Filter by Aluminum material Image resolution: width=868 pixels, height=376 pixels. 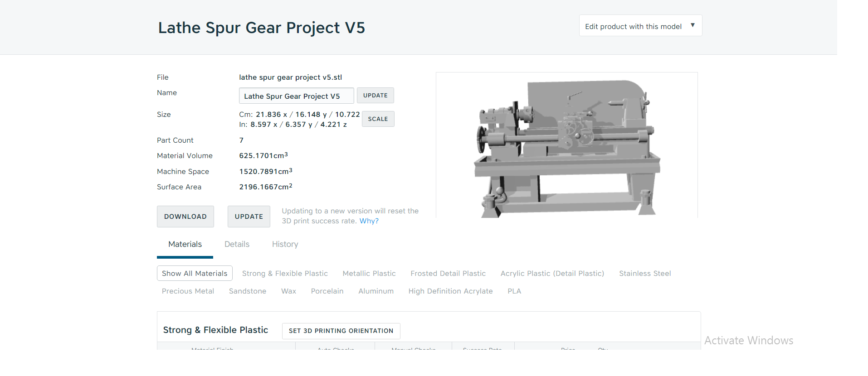pyautogui.click(x=376, y=291)
